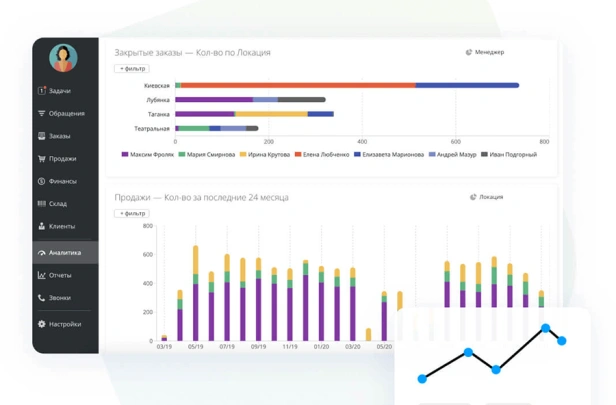Switch to the Аналитика menu item
The width and height of the screenshot is (616, 405).
[x=64, y=253]
